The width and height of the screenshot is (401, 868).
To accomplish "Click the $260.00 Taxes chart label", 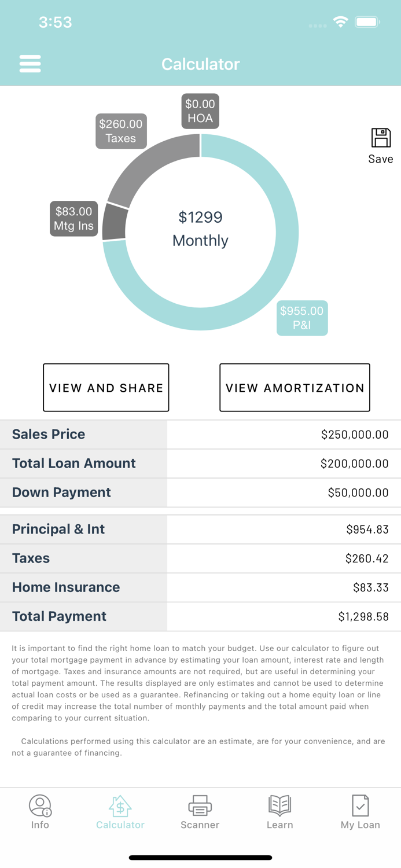I will click(121, 131).
